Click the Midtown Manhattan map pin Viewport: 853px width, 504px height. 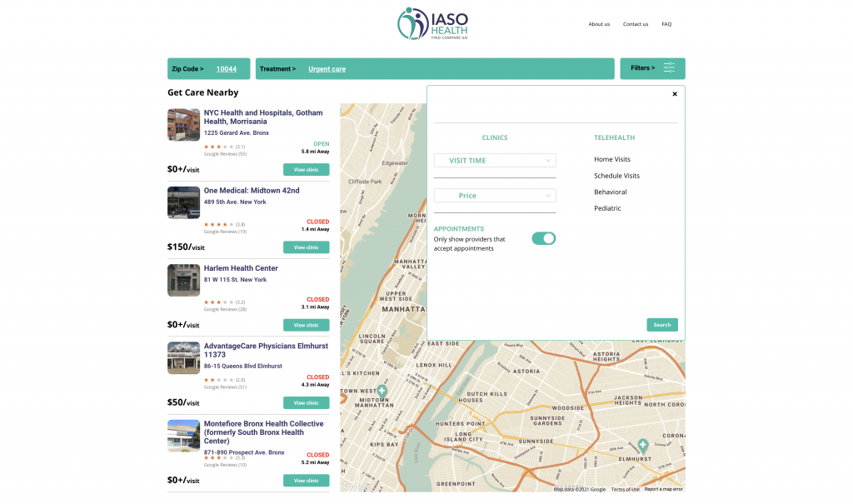[x=382, y=391]
